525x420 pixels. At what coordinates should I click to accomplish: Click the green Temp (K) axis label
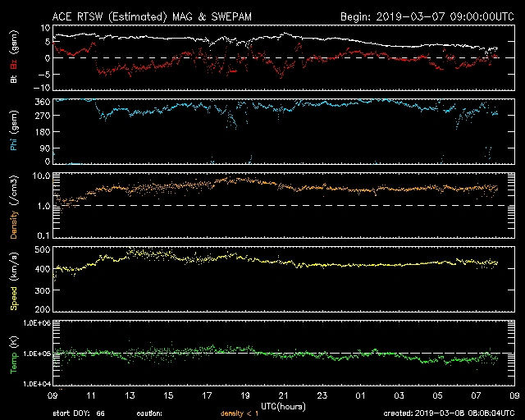pos(14,354)
